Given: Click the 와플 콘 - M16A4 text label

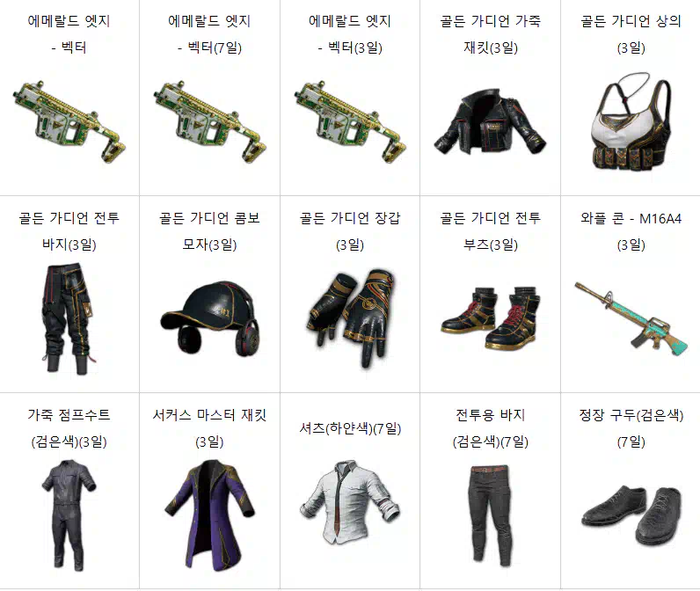Looking at the screenshot, I should (631, 218).
